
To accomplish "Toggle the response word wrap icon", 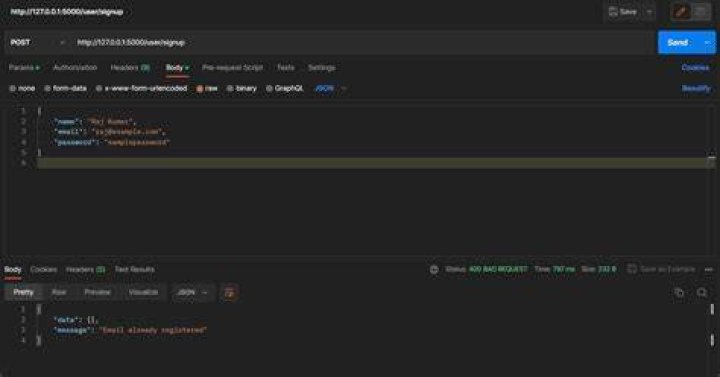I will point(230,293).
